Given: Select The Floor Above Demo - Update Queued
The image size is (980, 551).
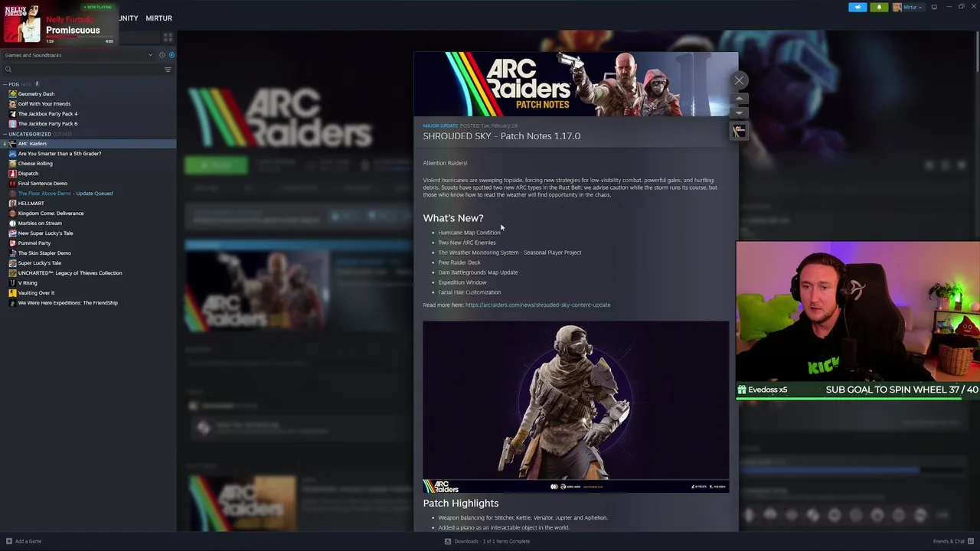Looking at the screenshot, I should (x=65, y=194).
